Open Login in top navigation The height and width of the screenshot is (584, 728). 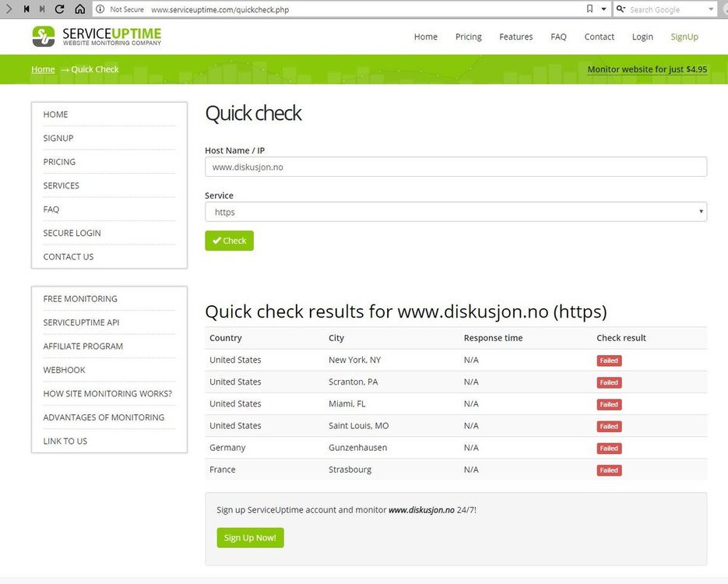642,37
